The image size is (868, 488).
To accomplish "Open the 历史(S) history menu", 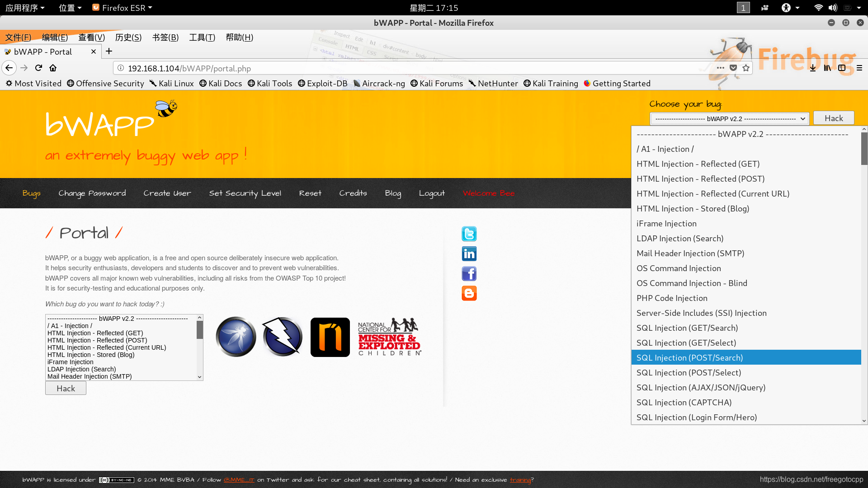I will (x=128, y=37).
